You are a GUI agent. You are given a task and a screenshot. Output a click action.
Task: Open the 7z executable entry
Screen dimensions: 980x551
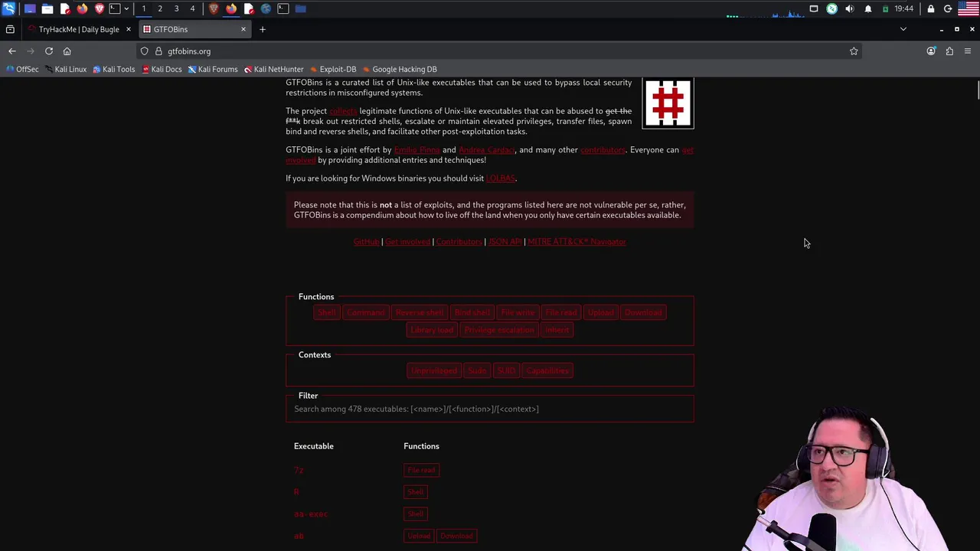(x=299, y=471)
